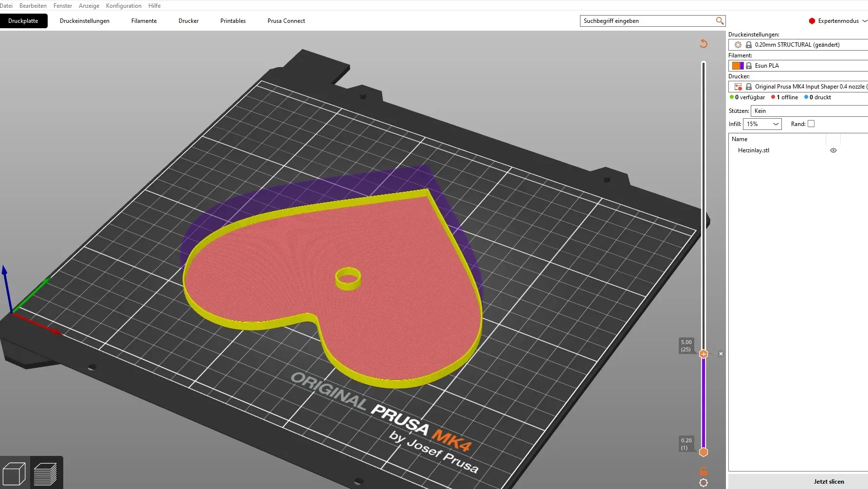Open the Stützen dropdown showing Kein
Viewport: 868px width, 489px height.
(809, 111)
